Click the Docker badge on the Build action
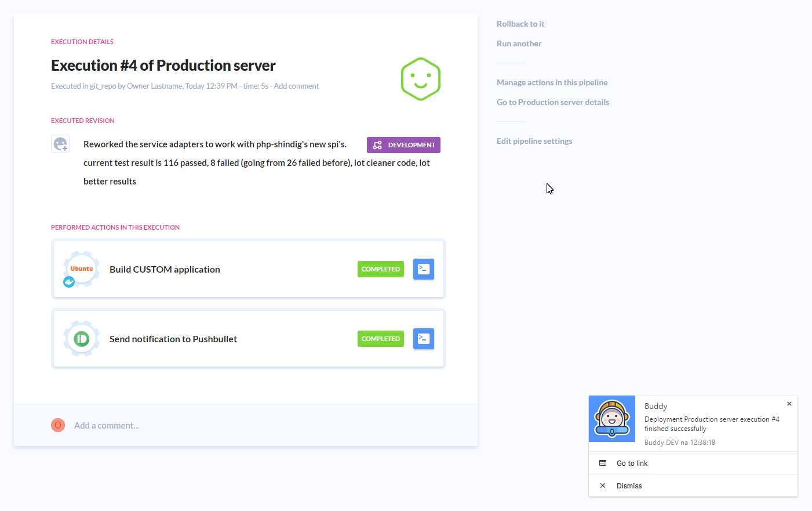Viewport: 812px width, 511px height. pos(69,282)
